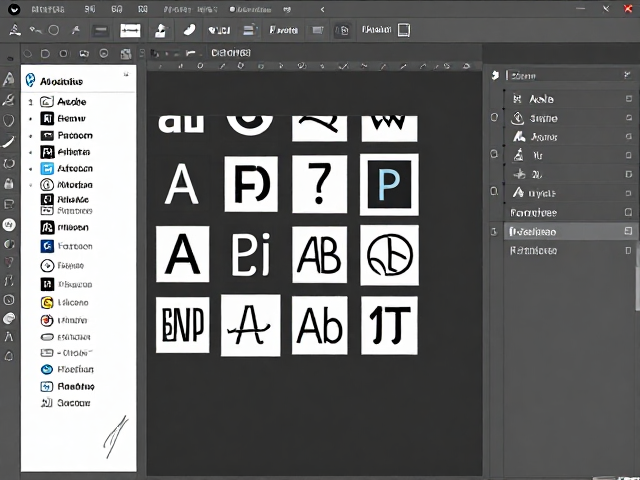The image size is (640, 480).
Task: Select the topmost pen tool in left strip
Action: tap(9, 79)
